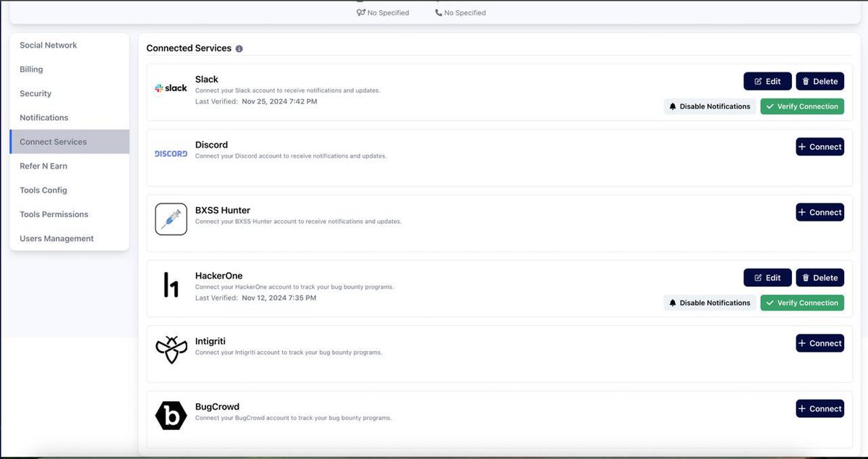Open Users Management
868x459 pixels.
[x=69, y=238]
